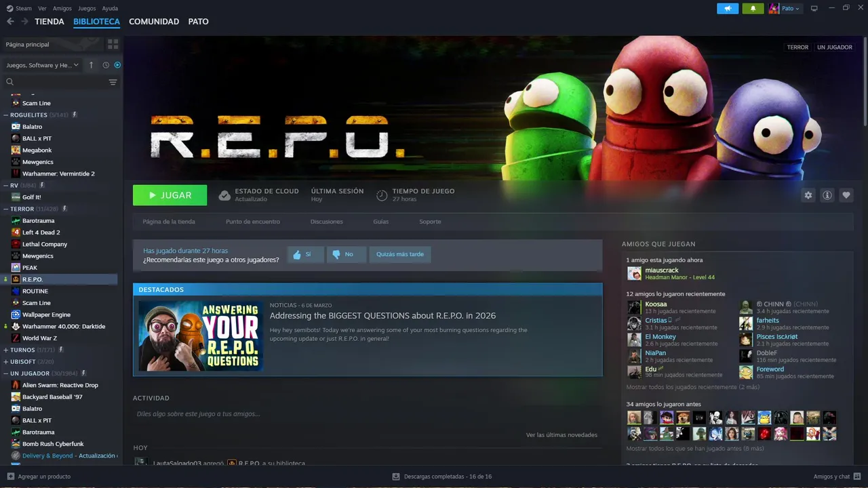Open the green notifications bell
Screen dimensions: 868x488
point(753,9)
